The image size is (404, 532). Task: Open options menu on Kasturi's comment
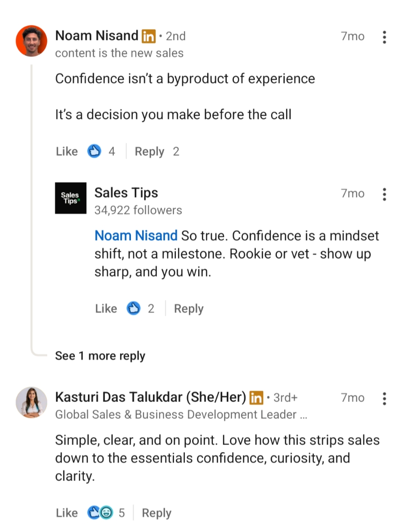click(x=384, y=398)
